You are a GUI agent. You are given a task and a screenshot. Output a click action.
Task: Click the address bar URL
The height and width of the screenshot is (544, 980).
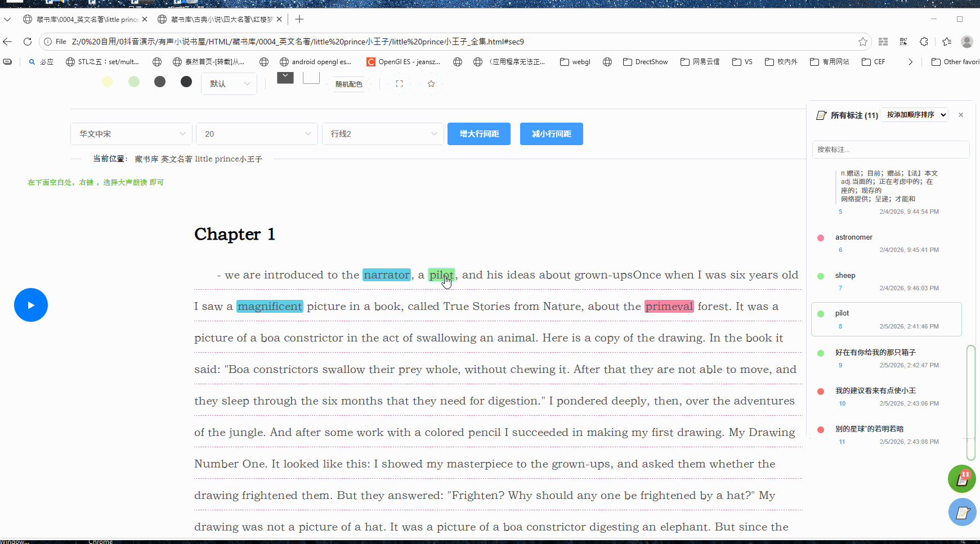[x=298, y=42]
